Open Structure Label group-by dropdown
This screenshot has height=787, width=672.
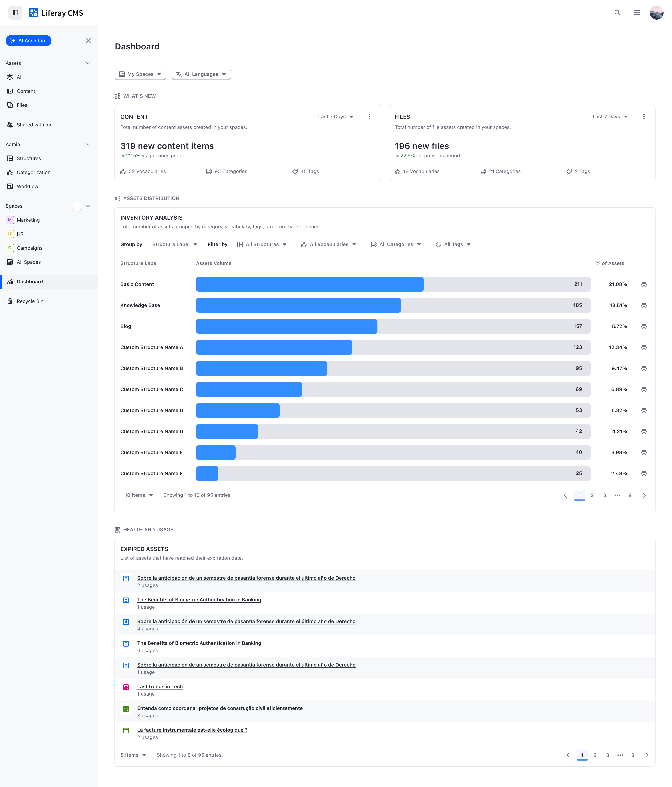click(175, 244)
